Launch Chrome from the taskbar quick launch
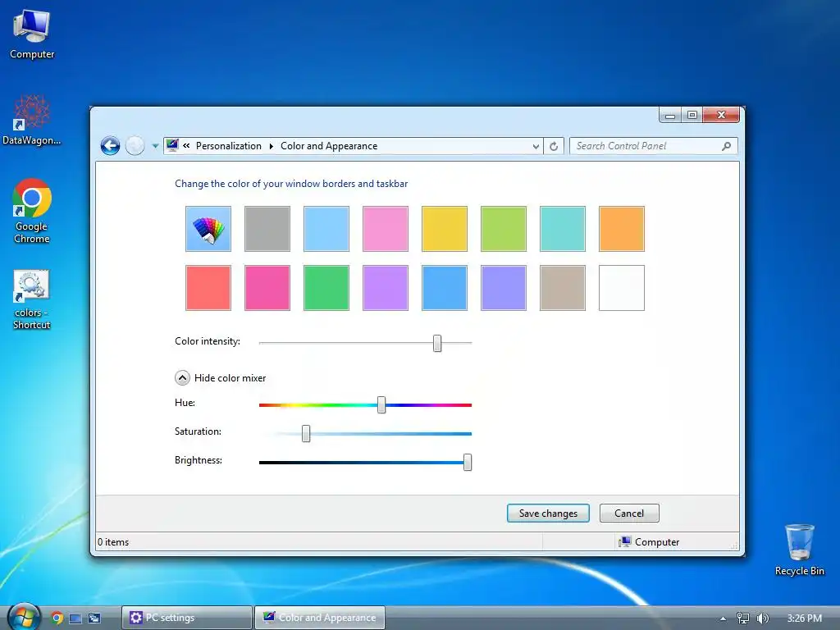This screenshot has width=840, height=630. point(57,618)
